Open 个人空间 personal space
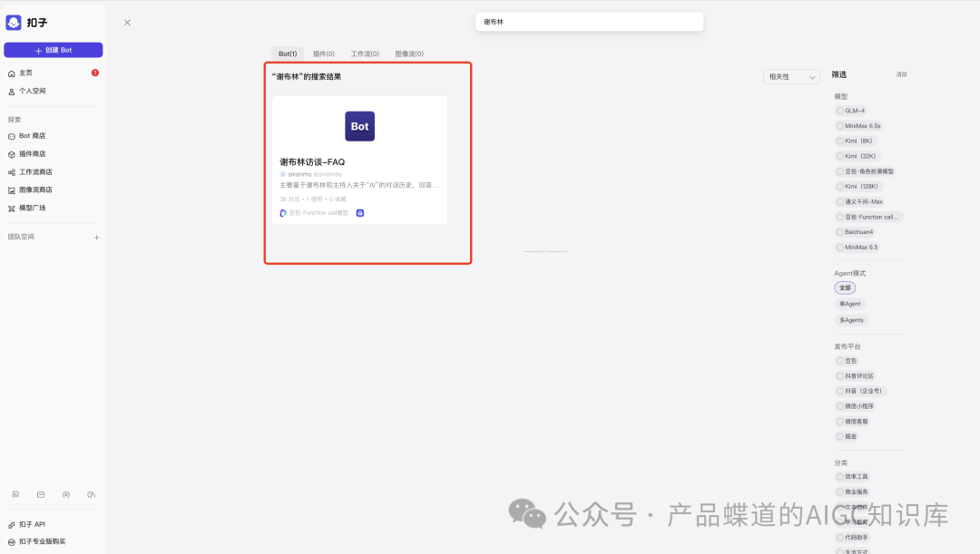 [x=27, y=92]
